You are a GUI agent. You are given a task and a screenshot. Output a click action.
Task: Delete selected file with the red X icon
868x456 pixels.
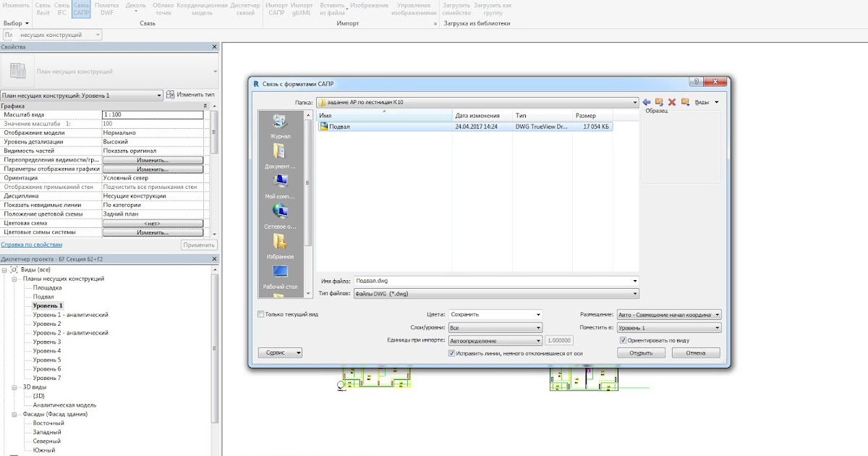coord(672,101)
